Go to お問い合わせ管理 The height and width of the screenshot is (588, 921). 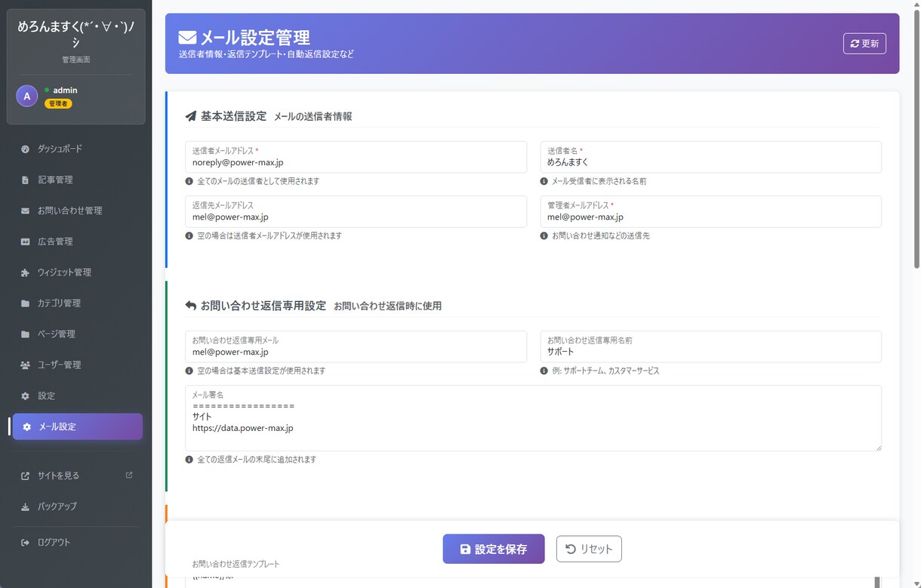click(78, 211)
